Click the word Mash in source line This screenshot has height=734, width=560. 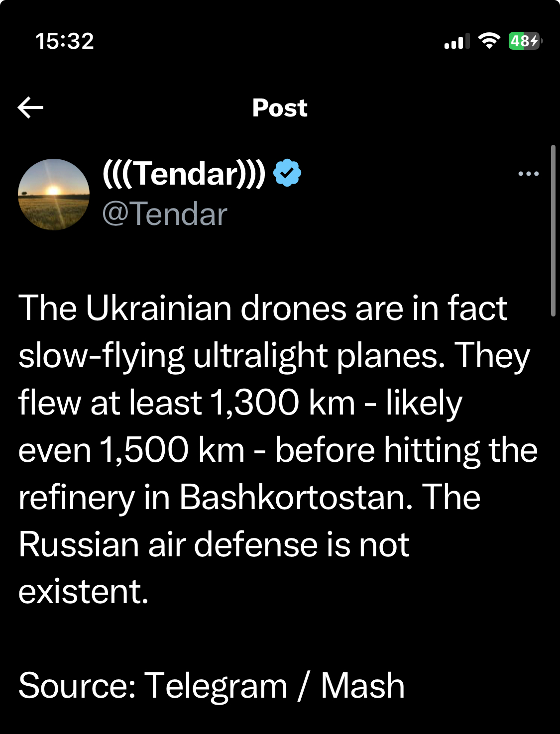tap(362, 686)
